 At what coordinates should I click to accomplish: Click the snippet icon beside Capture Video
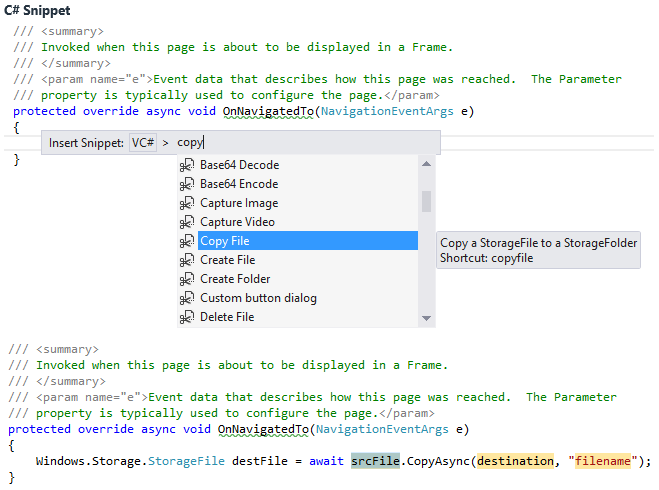click(x=186, y=222)
